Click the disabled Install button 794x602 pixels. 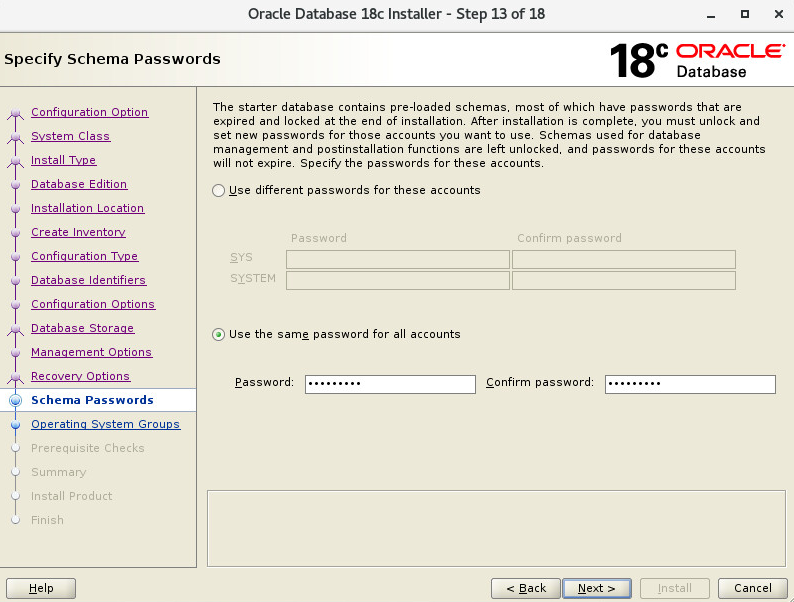(x=674, y=588)
